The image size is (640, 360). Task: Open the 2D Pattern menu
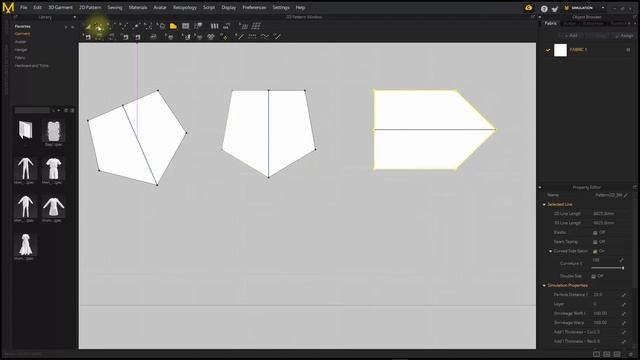pyautogui.click(x=90, y=7)
